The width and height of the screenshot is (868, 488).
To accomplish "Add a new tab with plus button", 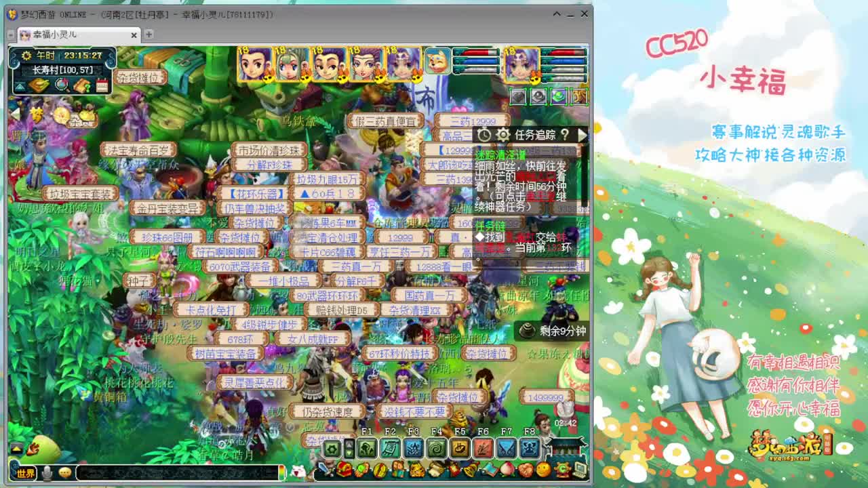I will tap(149, 34).
